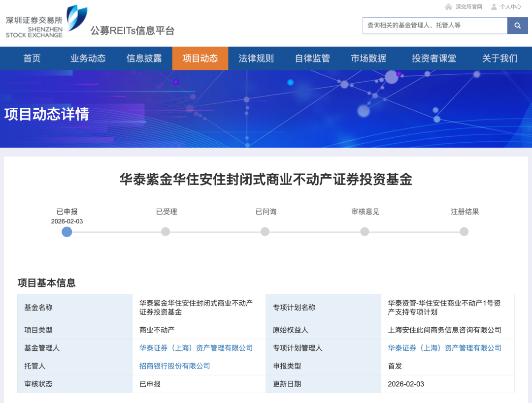Click the 注册结果 step label
The height and width of the screenshot is (403, 532).
(x=465, y=212)
